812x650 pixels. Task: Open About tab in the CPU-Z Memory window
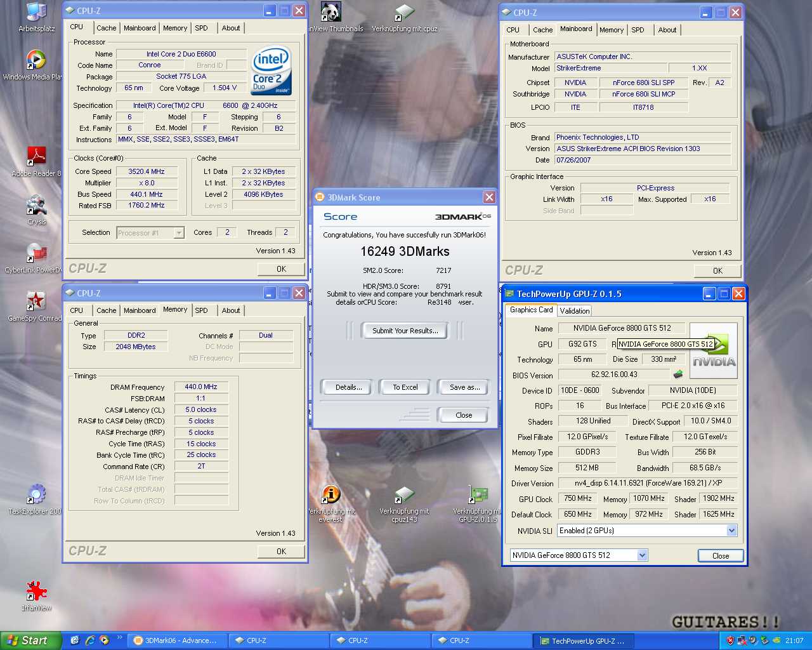point(231,310)
